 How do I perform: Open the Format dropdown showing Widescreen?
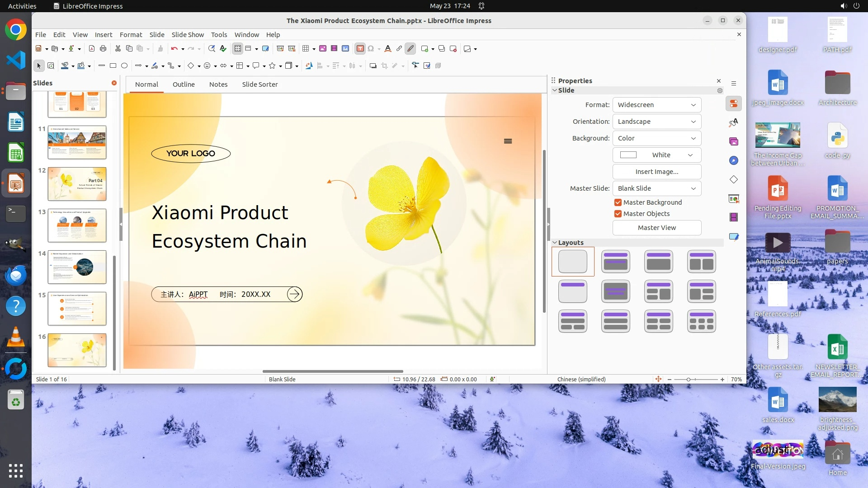point(656,105)
